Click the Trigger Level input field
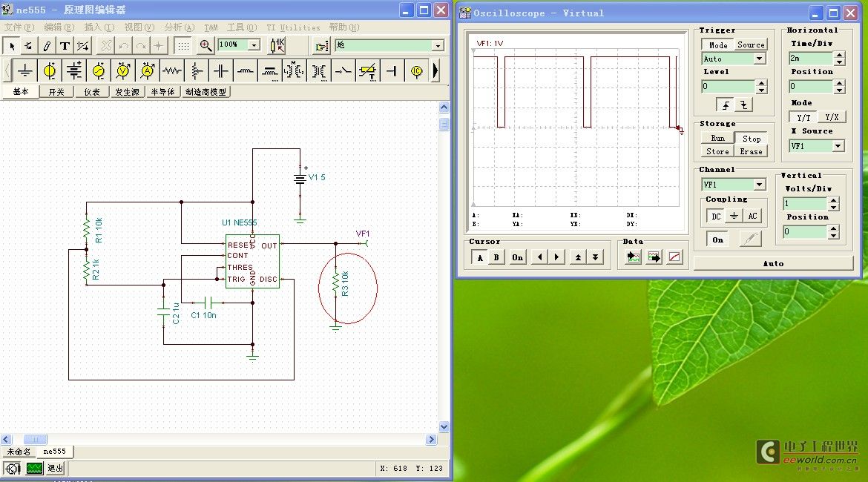This screenshot has width=868, height=482. coord(728,87)
